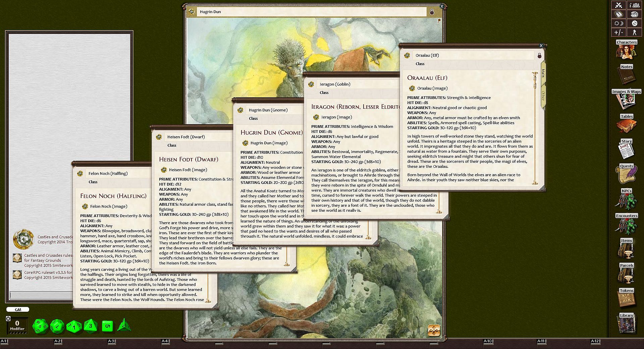The image size is (644, 349).
Task: Open the Party Sheet info icon
Action: coord(634,5)
